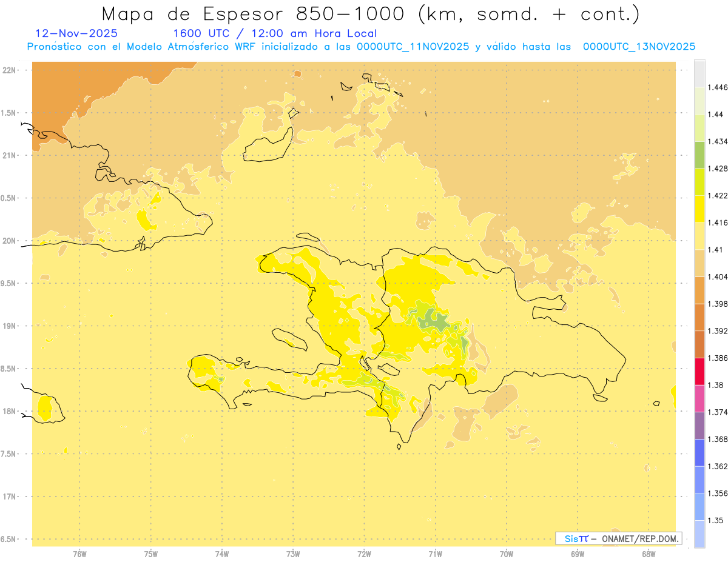Screen dimensions: 728x562
Task: Click the colorbar value "1.428"
Action: (716, 169)
